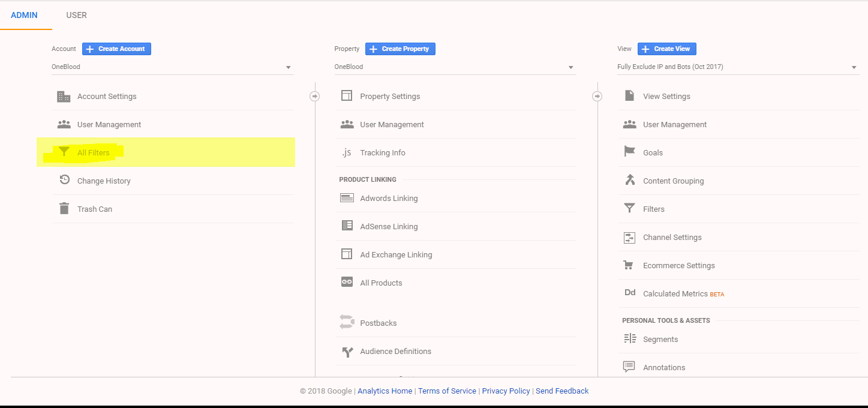Screen dimensions: 868x408
Task: Click the property User Management people icon
Action: click(x=347, y=125)
